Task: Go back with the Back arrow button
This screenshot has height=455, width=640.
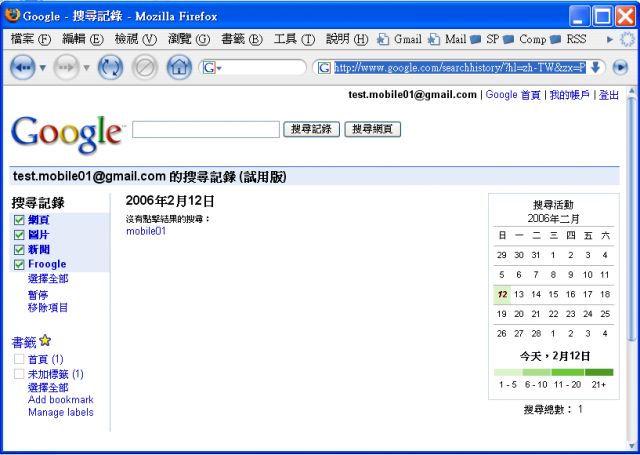Action: point(23,67)
